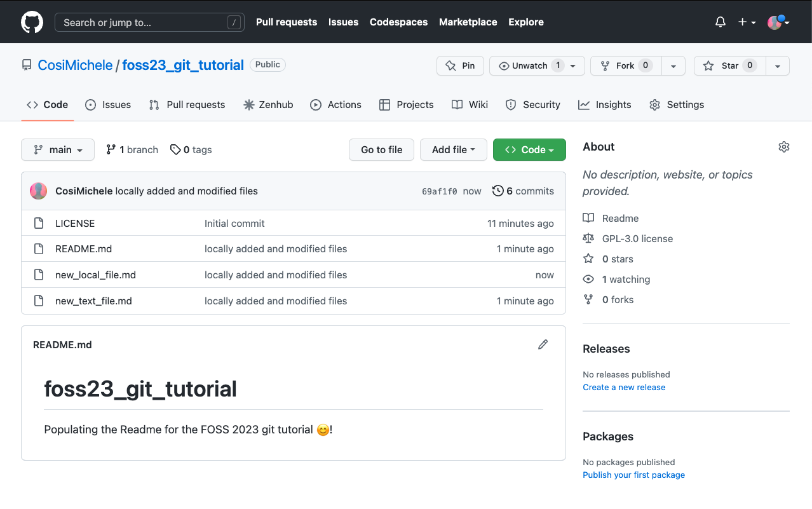The height and width of the screenshot is (509, 812).
Task: Open the Unwatch notifications dropdown
Action: (x=537, y=66)
